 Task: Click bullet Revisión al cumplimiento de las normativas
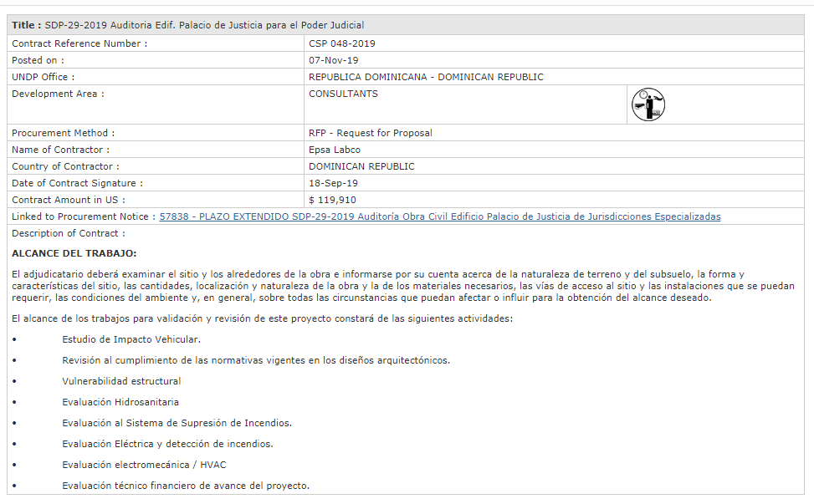[256, 360]
